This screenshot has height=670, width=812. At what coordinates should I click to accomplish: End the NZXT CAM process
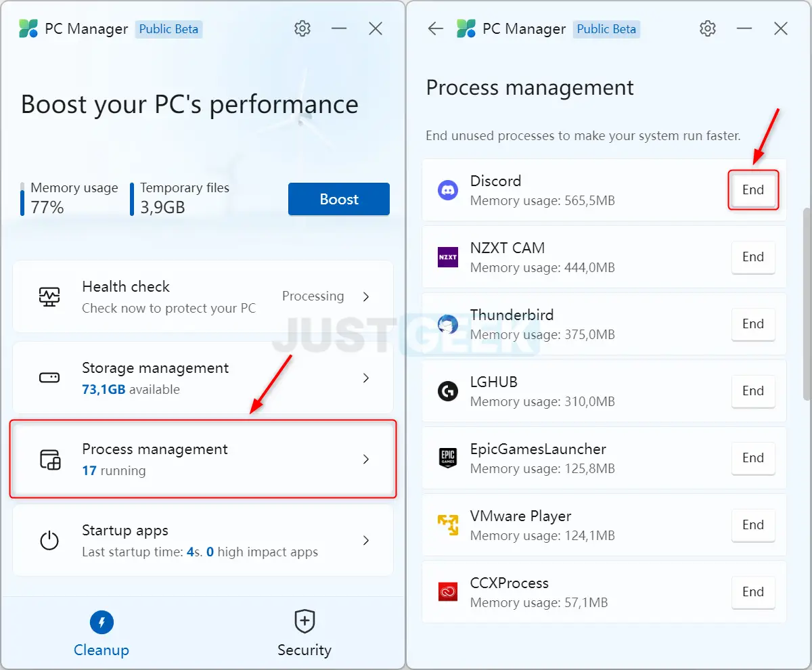753,257
